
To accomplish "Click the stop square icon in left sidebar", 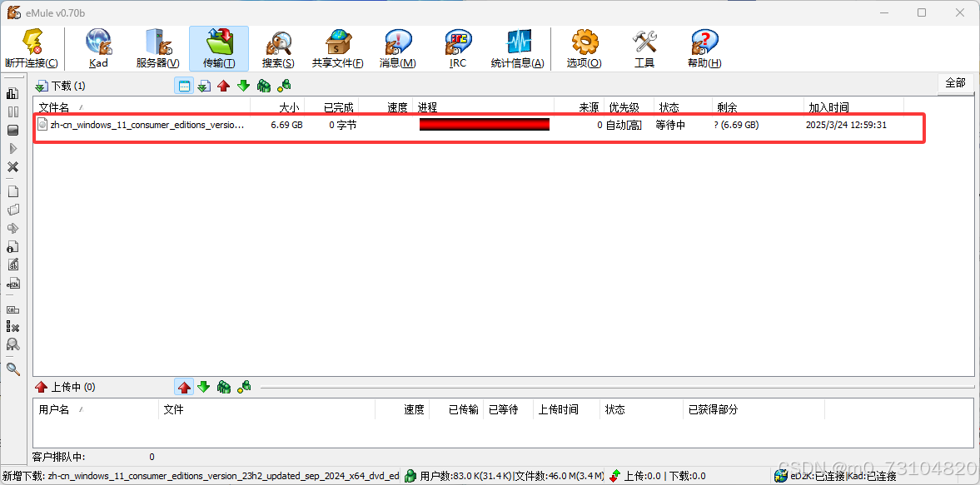I will point(12,130).
